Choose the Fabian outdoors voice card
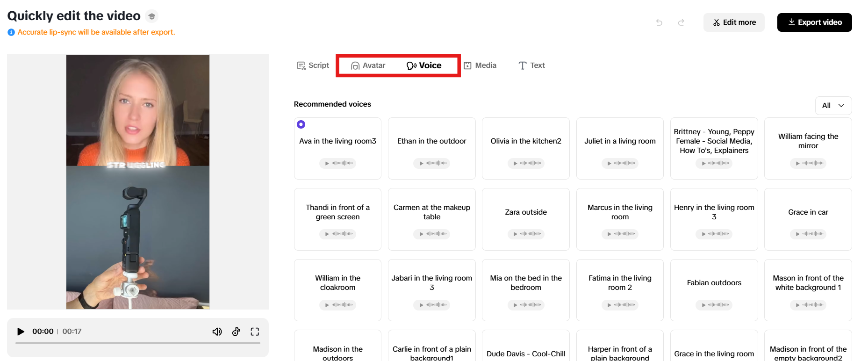Viewport: 868px width, 361px height. (x=714, y=283)
